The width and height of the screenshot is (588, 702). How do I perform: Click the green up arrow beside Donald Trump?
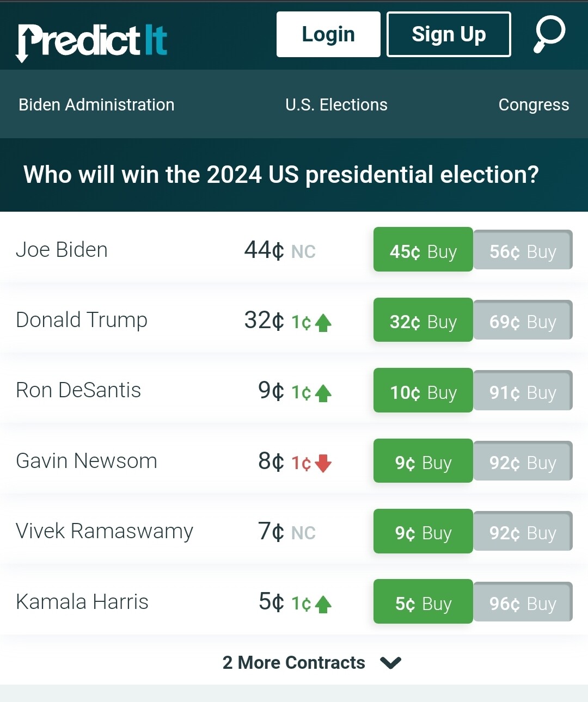pos(323,323)
